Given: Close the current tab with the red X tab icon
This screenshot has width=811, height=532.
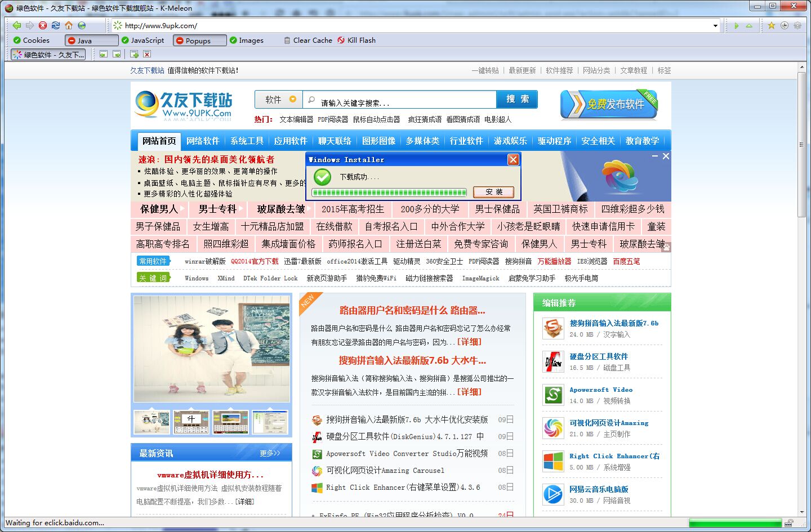Looking at the screenshot, I should (147, 54).
